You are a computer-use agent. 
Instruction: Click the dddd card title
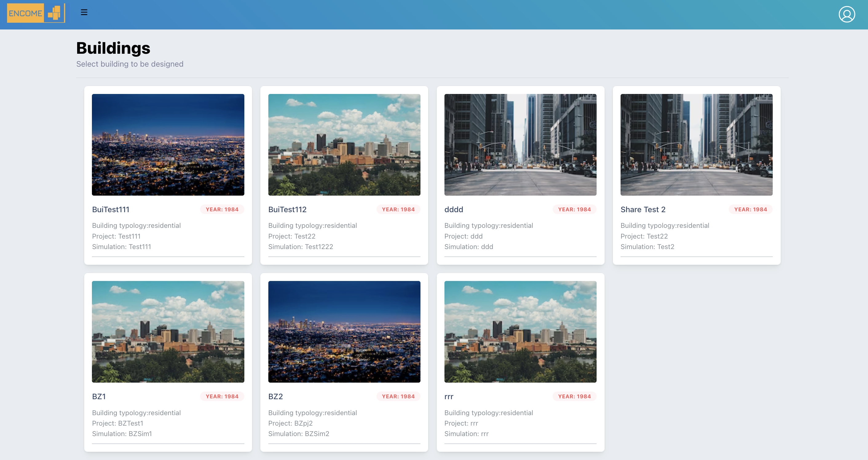[x=454, y=209]
